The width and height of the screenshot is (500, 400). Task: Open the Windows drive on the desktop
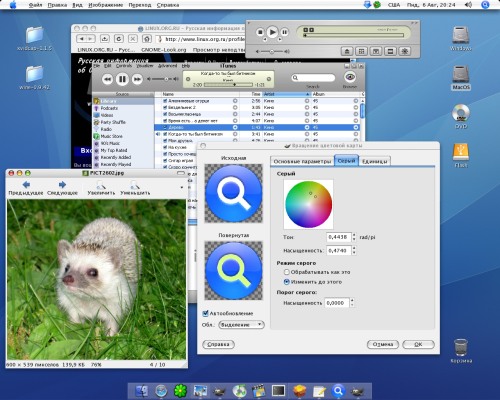tap(461, 37)
